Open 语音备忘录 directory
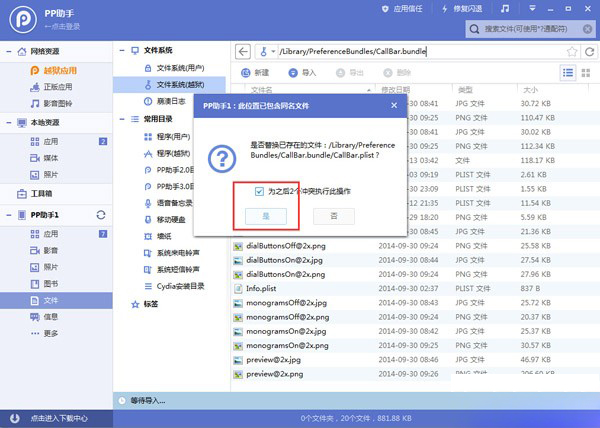This screenshot has height=428, width=600. (168, 203)
